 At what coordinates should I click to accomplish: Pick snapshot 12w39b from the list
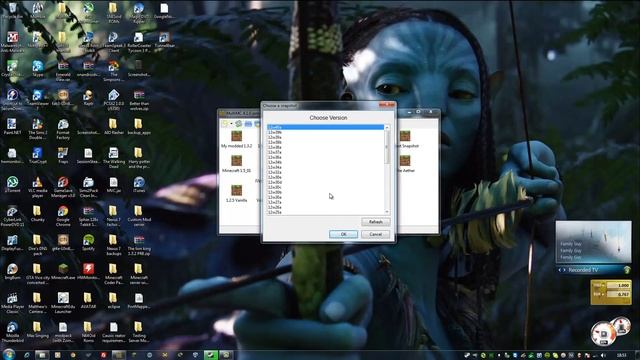pos(325,132)
